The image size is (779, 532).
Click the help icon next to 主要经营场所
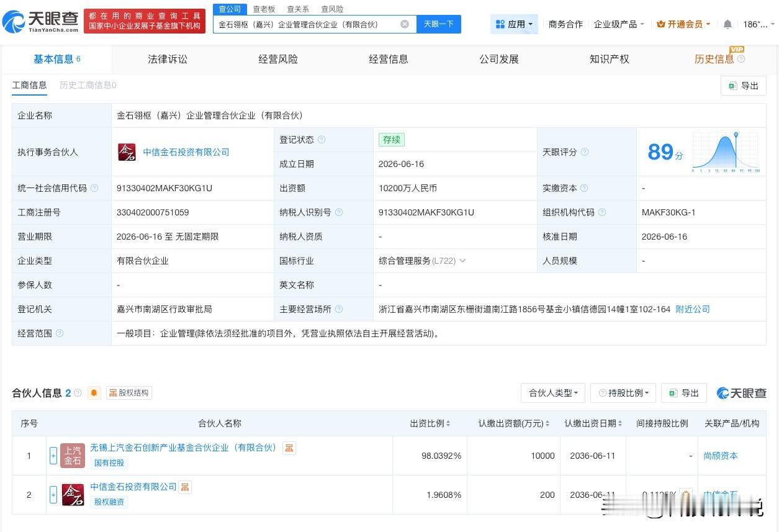(339, 309)
